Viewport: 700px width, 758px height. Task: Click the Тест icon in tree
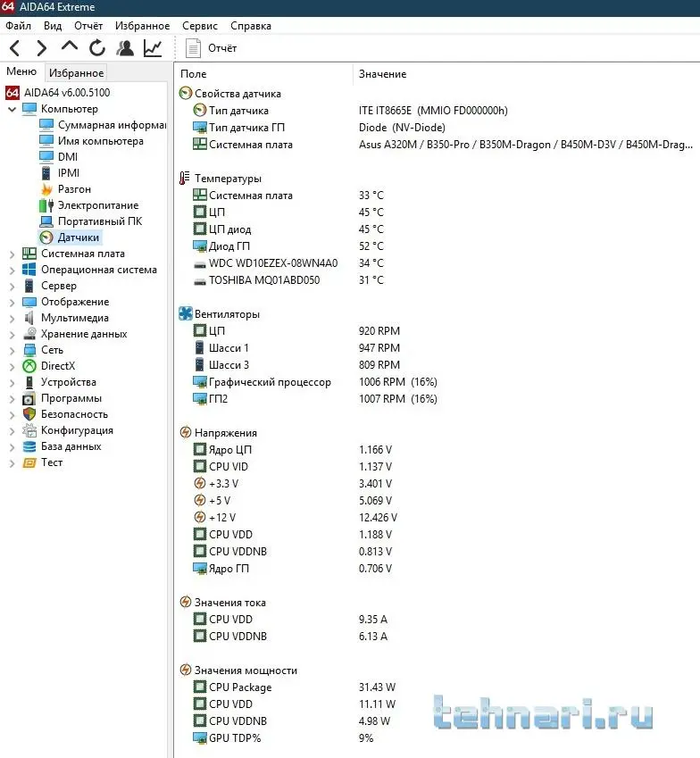pyautogui.click(x=29, y=462)
